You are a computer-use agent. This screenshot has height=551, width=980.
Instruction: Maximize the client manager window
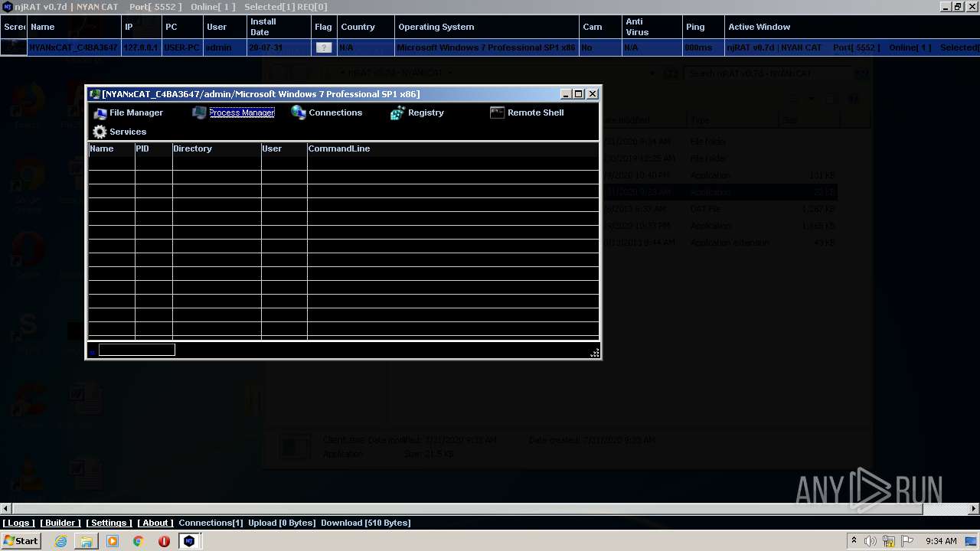(579, 94)
